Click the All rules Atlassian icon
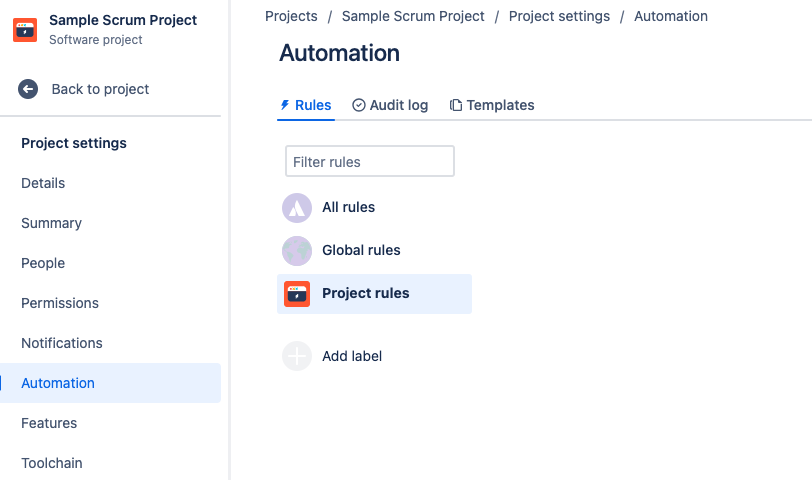The image size is (812, 480). (x=297, y=207)
